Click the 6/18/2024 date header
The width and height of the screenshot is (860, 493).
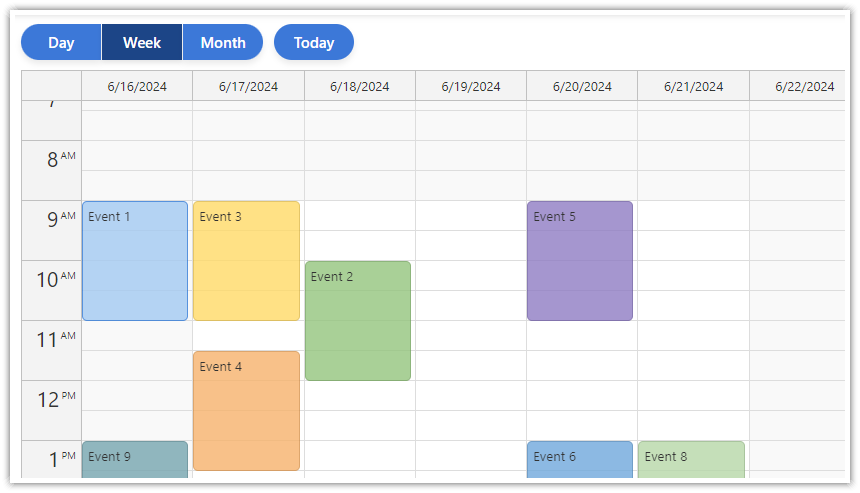click(360, 86)
